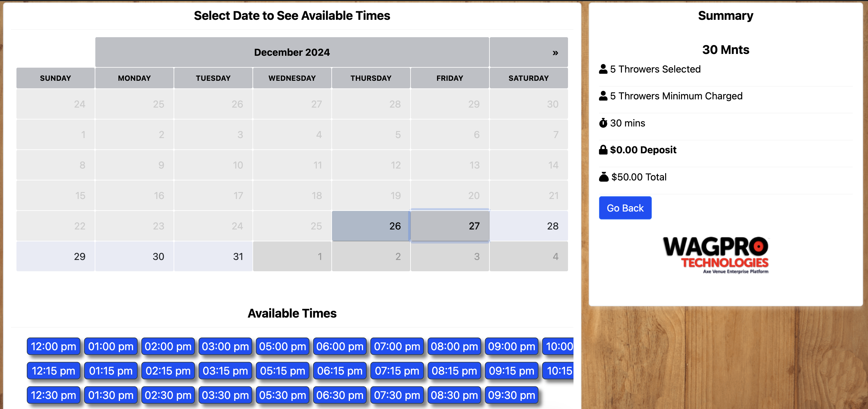Reserve the 01:30 pm time slot
Image resolution: width=868 pixels, height=409 pixels.
pyautogui.click(x=111, y=395)
